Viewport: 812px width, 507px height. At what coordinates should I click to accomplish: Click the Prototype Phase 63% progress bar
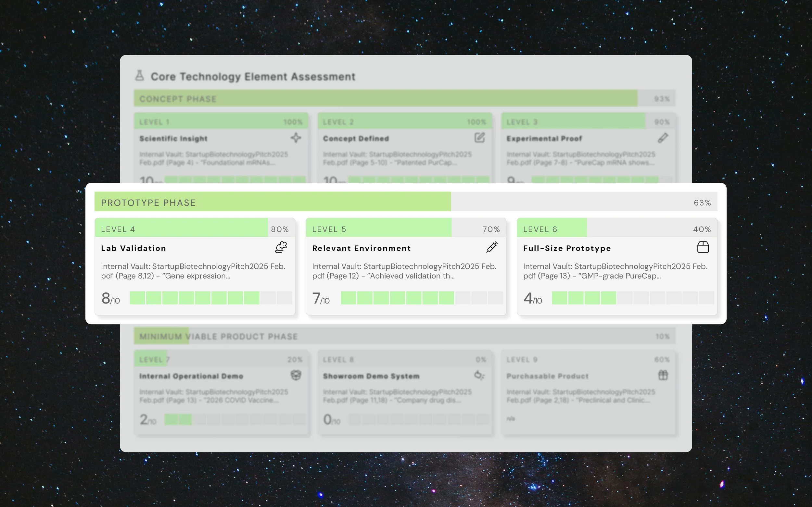(406, 202)
